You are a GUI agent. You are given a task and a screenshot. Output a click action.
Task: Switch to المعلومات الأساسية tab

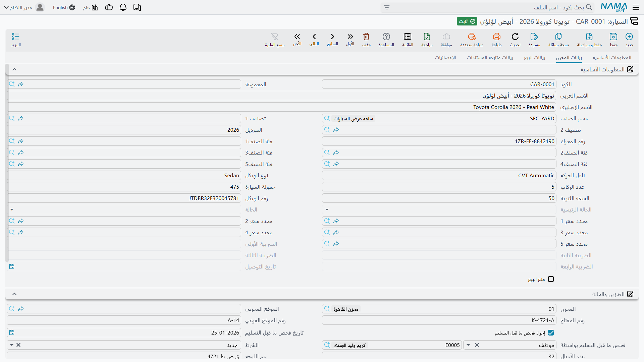pos(612,57)
